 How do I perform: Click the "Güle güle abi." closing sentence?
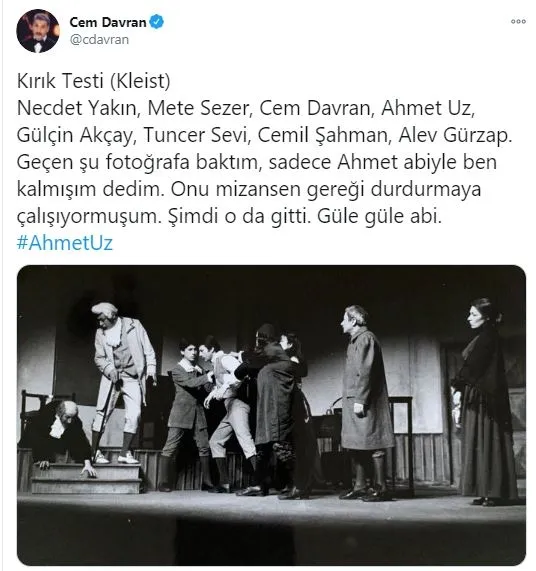tap(379, 216)
